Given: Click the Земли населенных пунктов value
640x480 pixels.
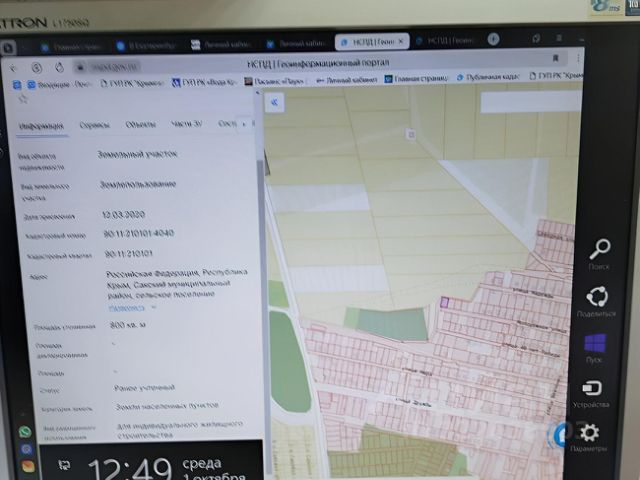Looking at the screenshot, I should tap(167, 406).
